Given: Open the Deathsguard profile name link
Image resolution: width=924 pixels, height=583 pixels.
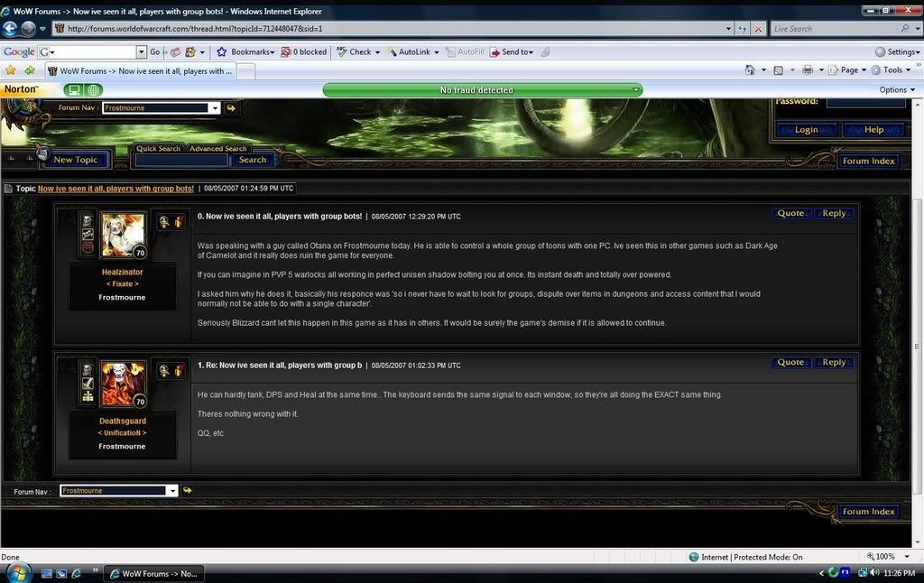Looking at the screenshot, I should point(123,421).
